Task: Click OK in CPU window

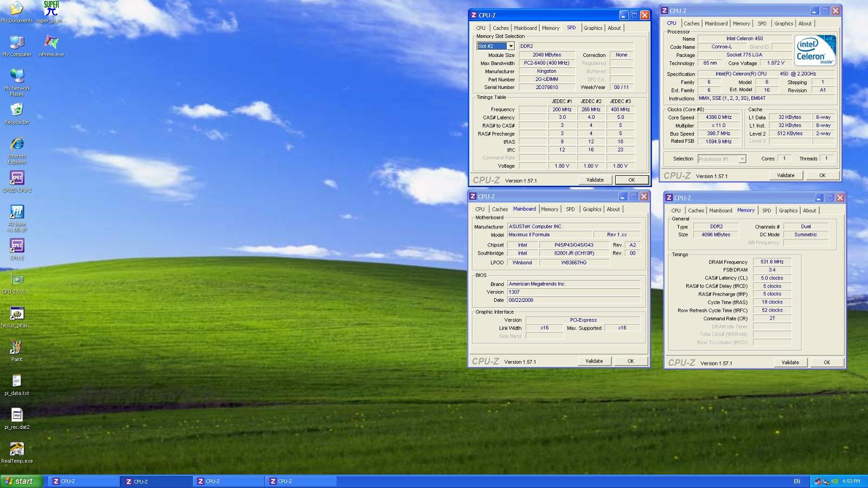Action: point(822,175)
